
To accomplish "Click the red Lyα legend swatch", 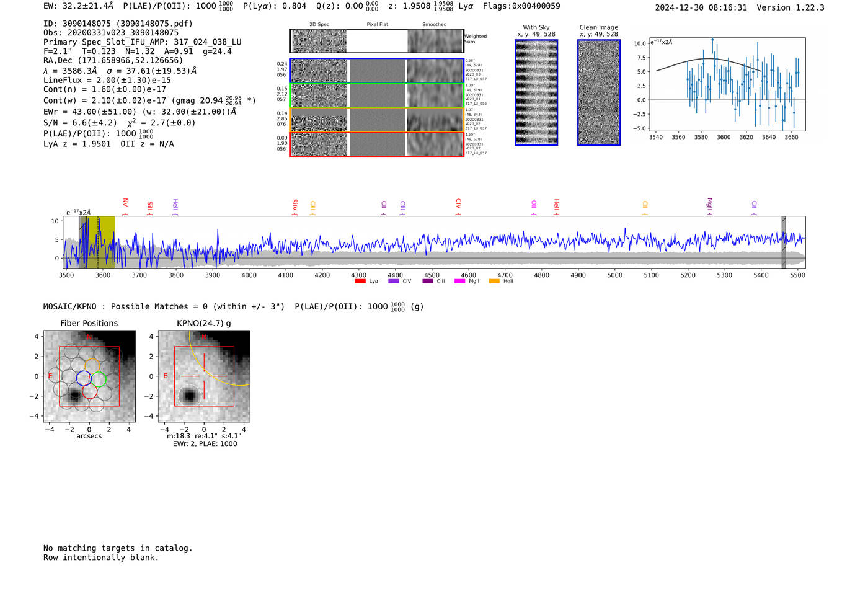I will (360, 281).
